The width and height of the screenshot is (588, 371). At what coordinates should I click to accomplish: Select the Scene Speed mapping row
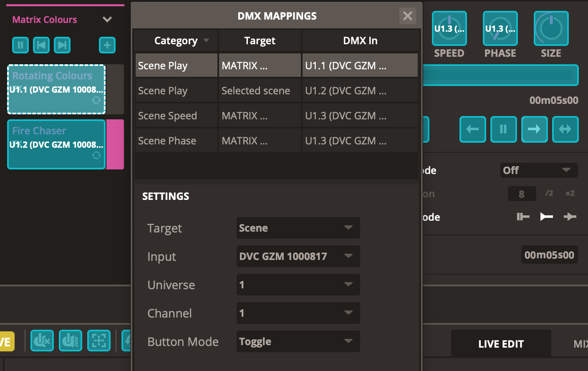[176, 116]
